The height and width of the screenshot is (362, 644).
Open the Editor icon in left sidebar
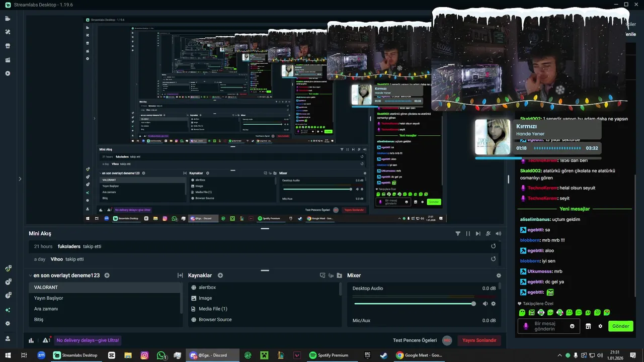point(8,19)
